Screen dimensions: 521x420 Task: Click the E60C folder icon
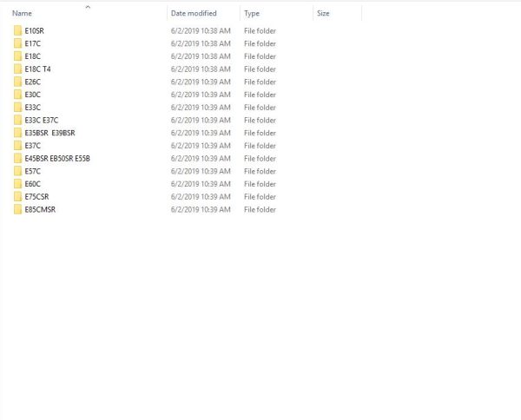(x=18, y=184)
